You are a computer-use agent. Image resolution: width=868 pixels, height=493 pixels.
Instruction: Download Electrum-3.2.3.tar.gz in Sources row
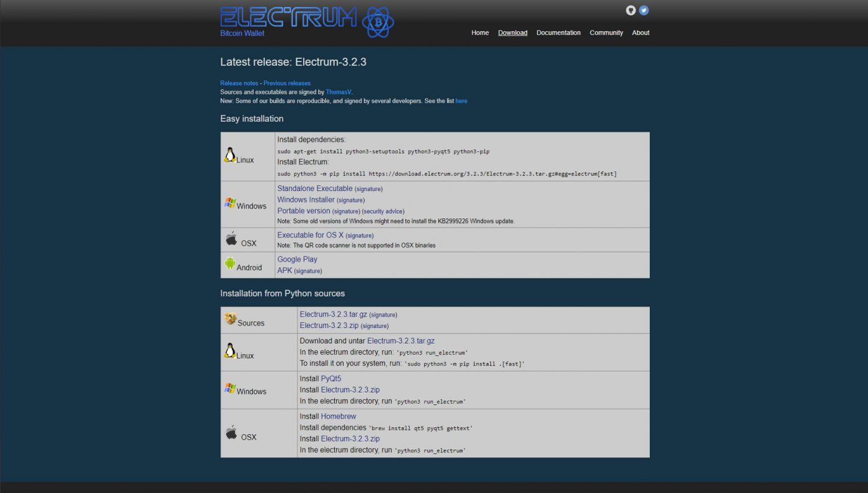tap(334, 314)
